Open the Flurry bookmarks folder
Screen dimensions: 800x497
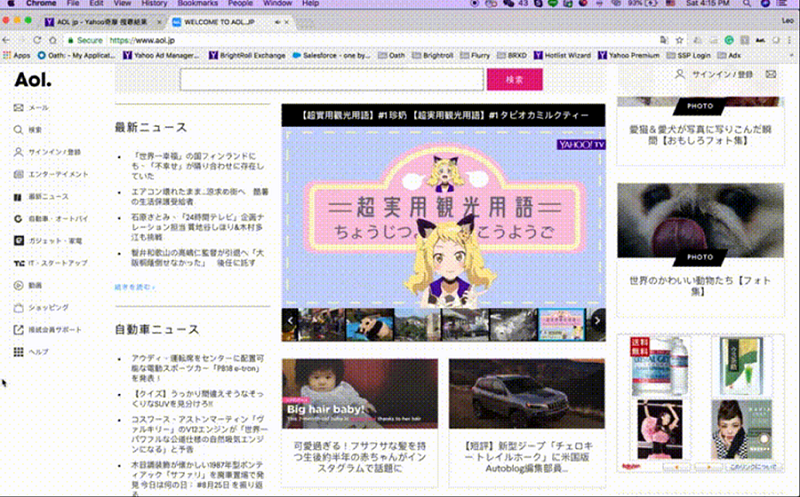pyautogui.click(x=474, y=55)
